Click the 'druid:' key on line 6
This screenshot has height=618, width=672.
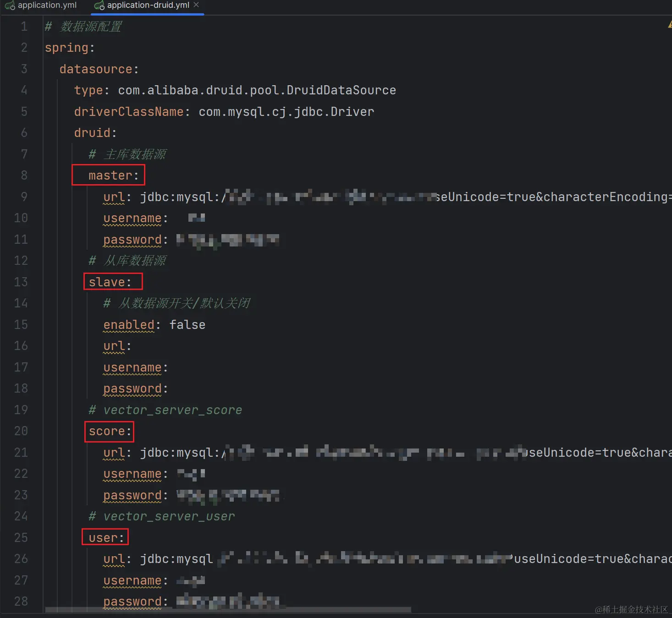pyautogui.click(x=95, y=133)
